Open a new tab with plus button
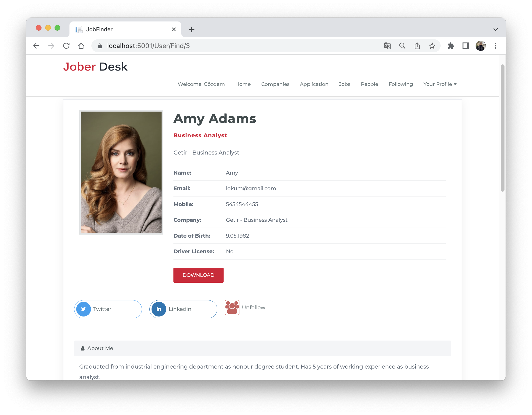532x415 pixels. [x=192, y=29]
